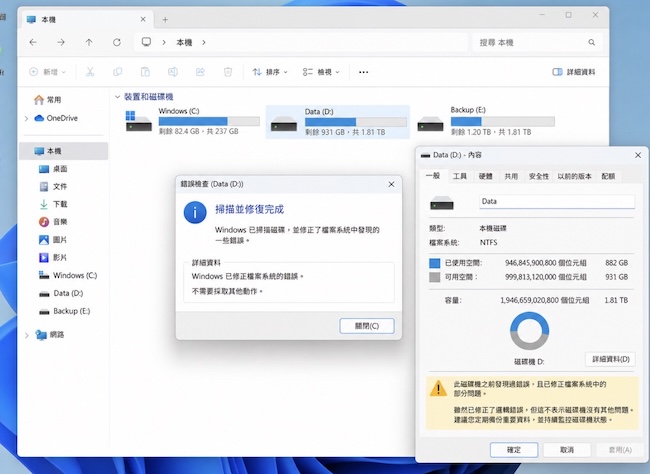650x474 pixels.
Task: Click chevron before 本機 in address bar
Action: point(164,42)
